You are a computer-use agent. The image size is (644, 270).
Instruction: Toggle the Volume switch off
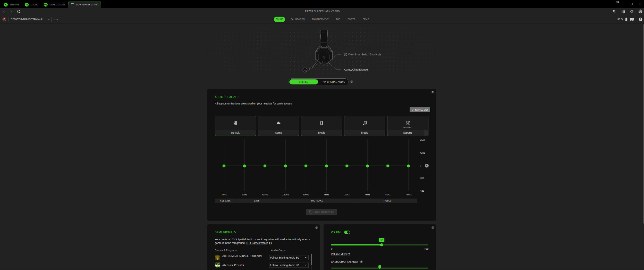coord(347,232)
